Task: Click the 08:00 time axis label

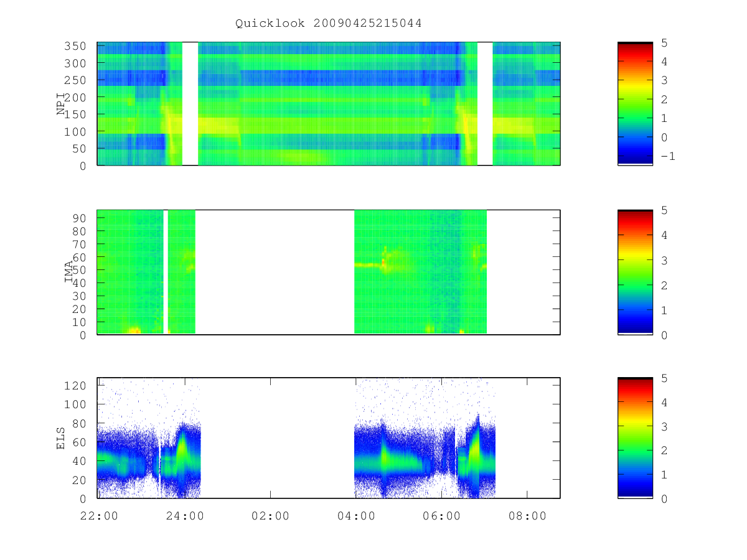Action: [527, 516]
